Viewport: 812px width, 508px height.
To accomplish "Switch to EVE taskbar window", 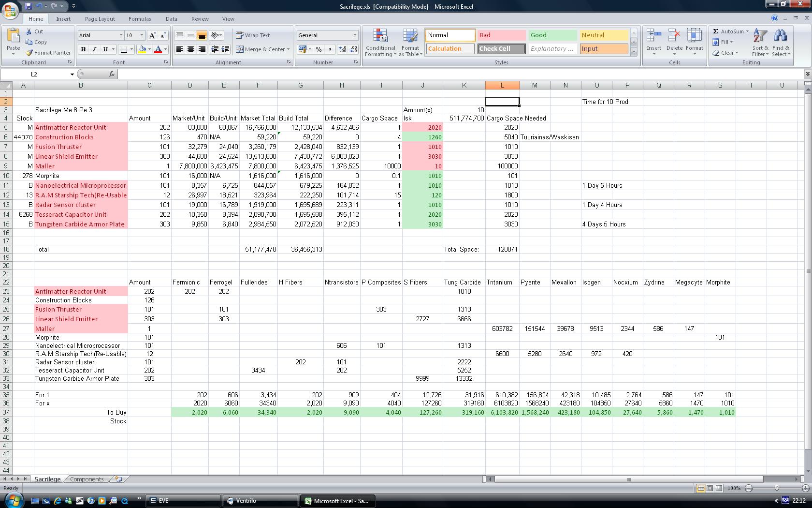I will [183, 501].
